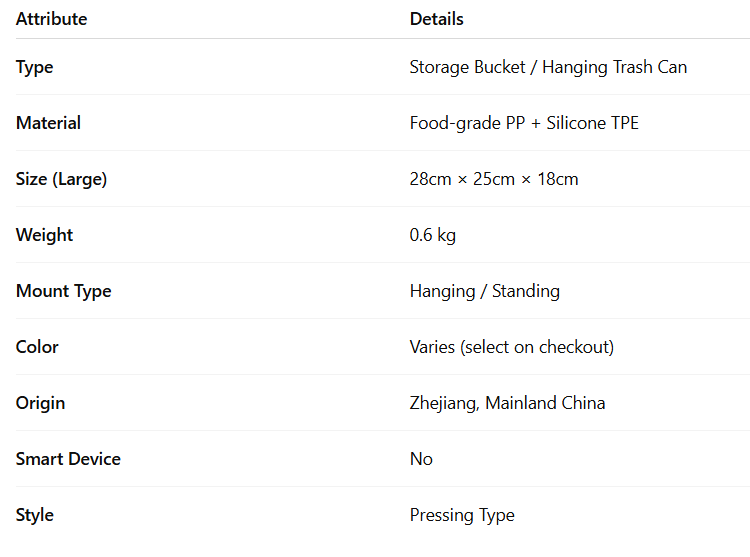This screenshot has height=557, width=750.
Task: Click the Hanging / Standing value
Action: coord(485,291)
